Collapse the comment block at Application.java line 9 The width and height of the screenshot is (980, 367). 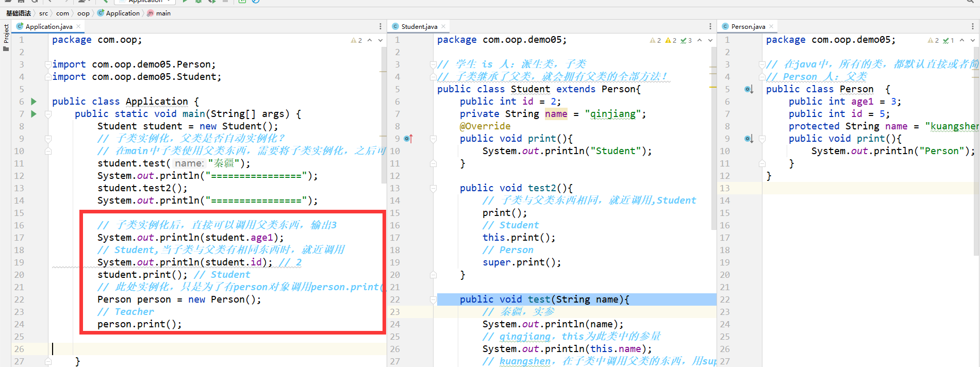point(48,139)
